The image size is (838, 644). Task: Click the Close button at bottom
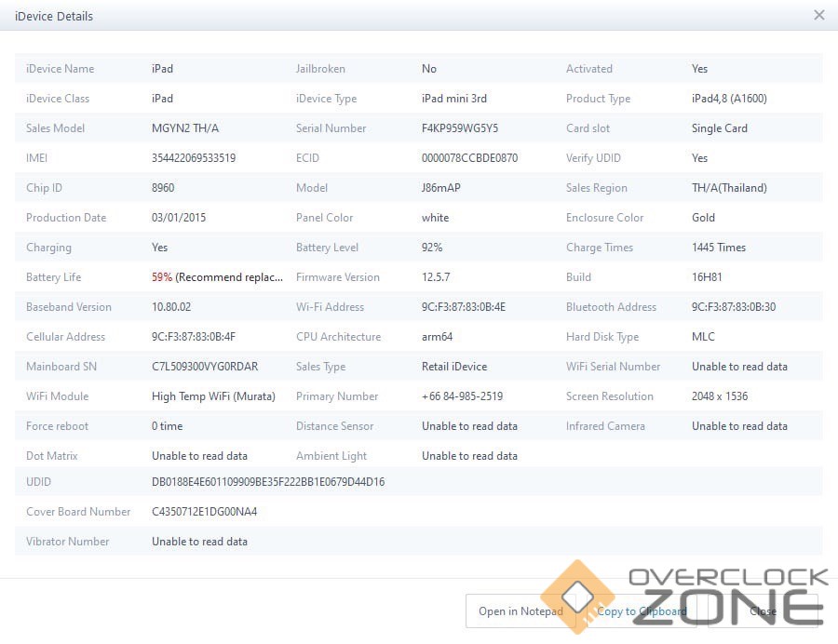click(763, 610)
